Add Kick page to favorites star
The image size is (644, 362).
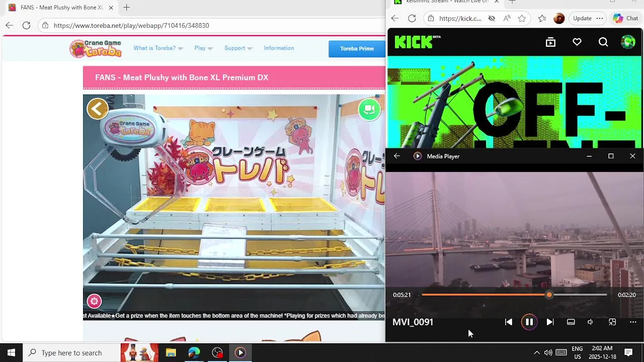522,19
